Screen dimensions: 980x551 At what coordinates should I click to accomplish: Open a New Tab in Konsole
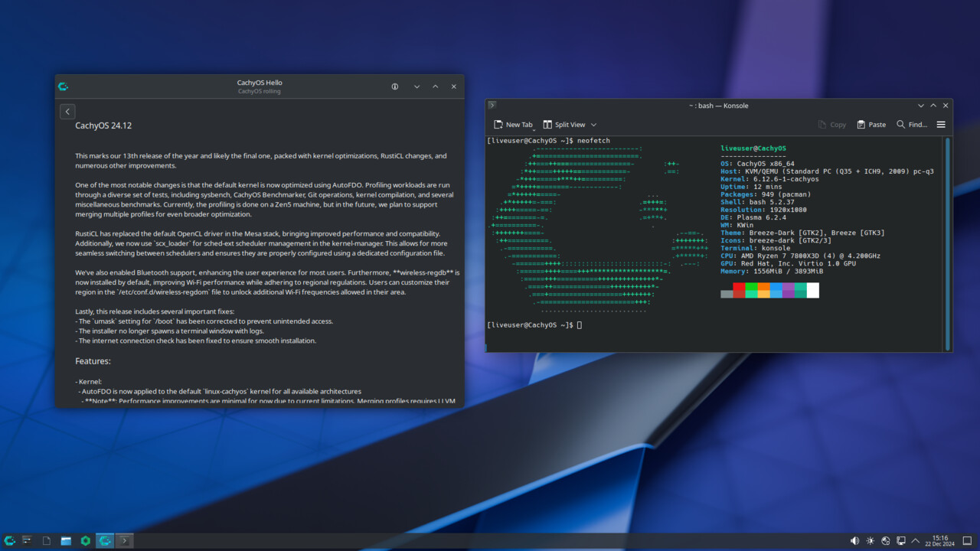(x=513, y=124)
